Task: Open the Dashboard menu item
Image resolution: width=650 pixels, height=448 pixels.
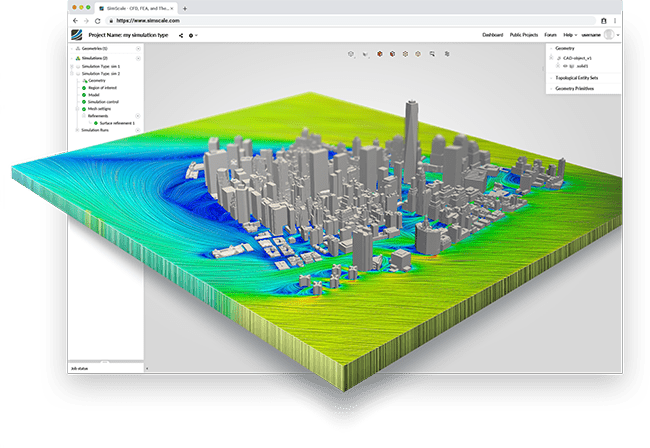Action: point(493,35)
